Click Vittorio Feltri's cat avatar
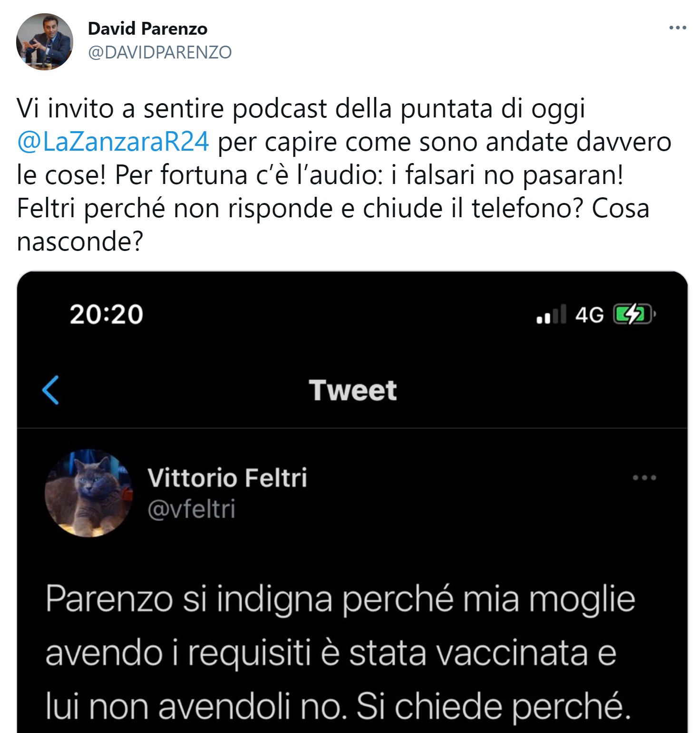This screenshot has height=733, width=700. (89, 493)
